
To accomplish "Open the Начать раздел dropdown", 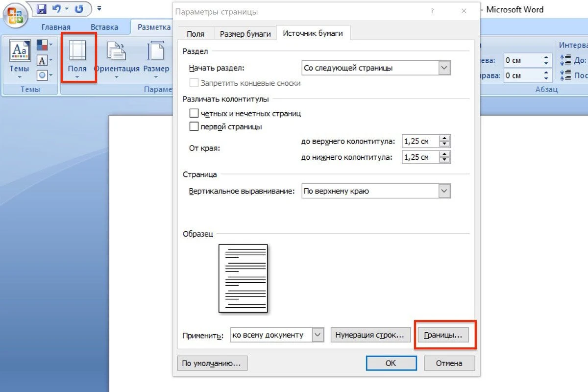I will (375, 68).
